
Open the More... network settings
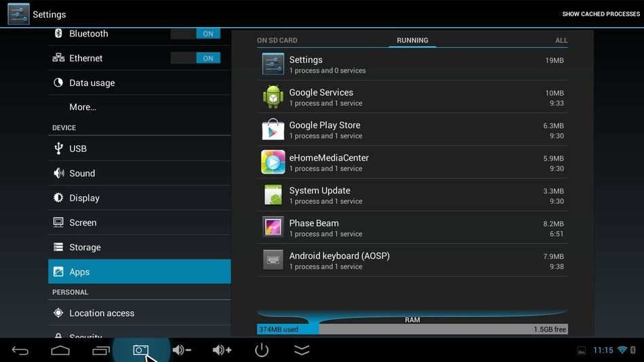pos(139,107)
